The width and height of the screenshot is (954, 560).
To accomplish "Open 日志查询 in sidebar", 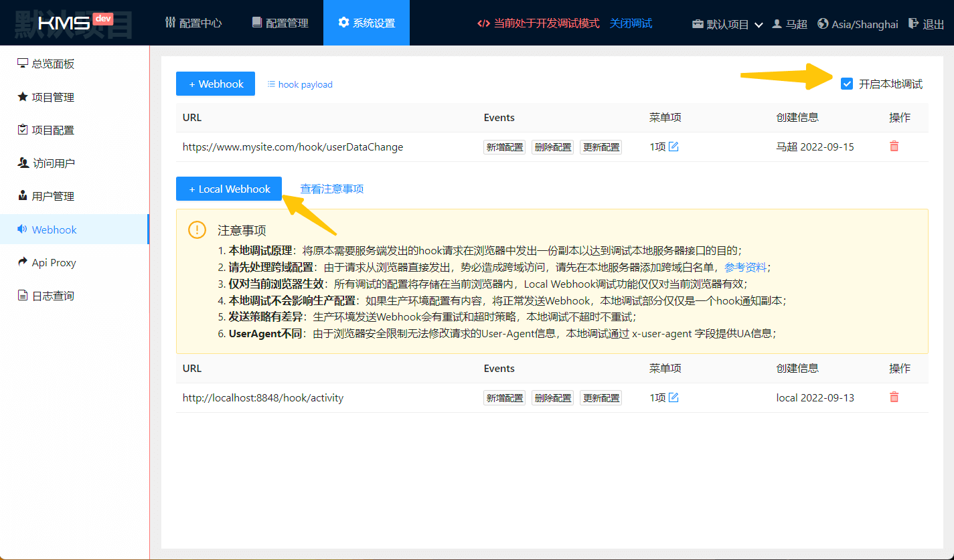I will tap(52, 296).
